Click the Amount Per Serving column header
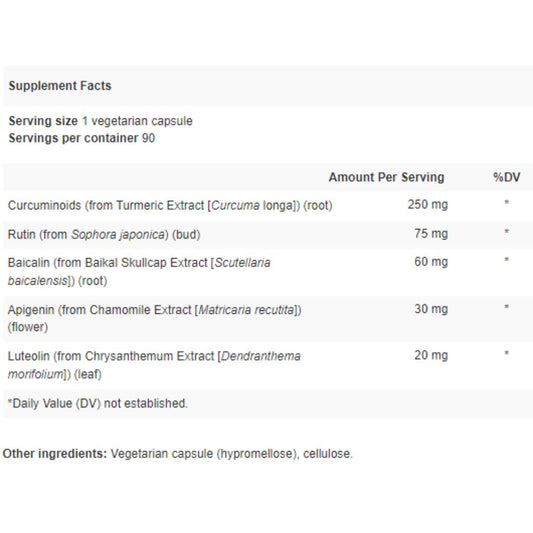The image size is (533, 533). pos(386,177)
